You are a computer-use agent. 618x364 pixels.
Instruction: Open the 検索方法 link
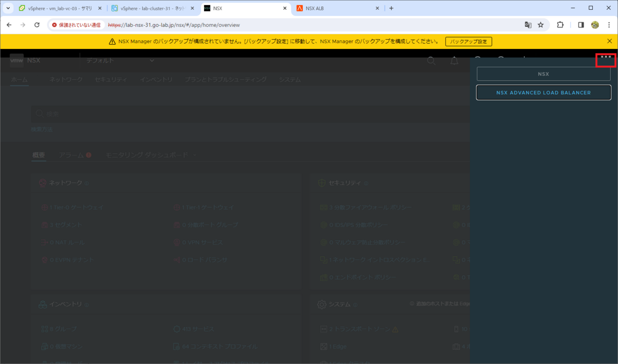42,129
